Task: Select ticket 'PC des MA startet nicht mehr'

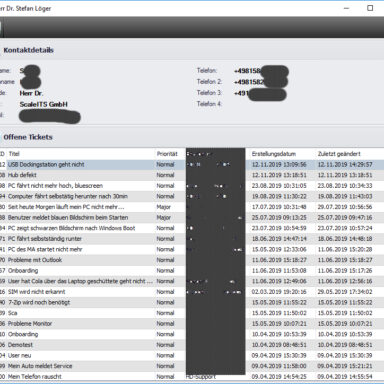Action: coord(192,249)
